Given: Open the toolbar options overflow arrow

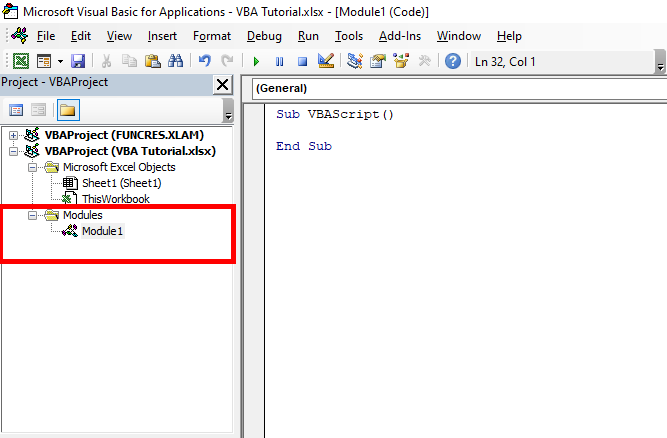Looking at the screenshot, I should pos(660,62).
